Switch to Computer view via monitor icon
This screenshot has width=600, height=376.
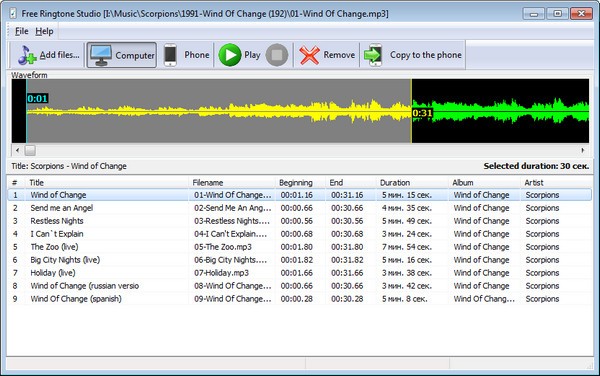pyautogui.click(x=101, y=55)
